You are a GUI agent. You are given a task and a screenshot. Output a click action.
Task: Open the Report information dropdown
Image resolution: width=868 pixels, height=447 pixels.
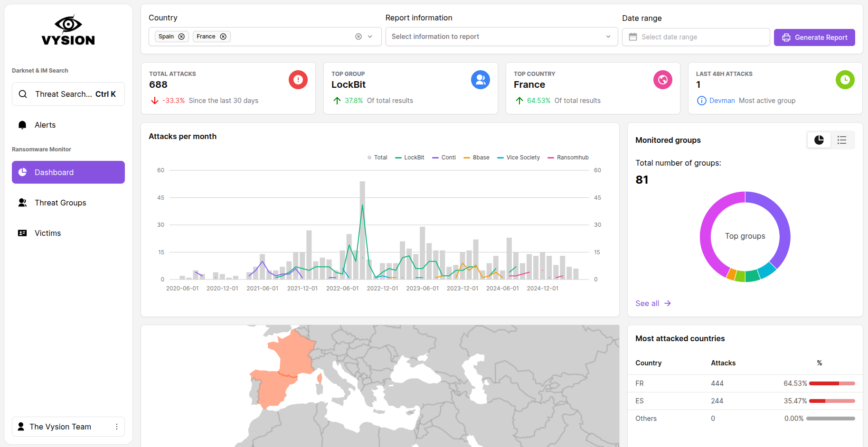coord(501,37)
